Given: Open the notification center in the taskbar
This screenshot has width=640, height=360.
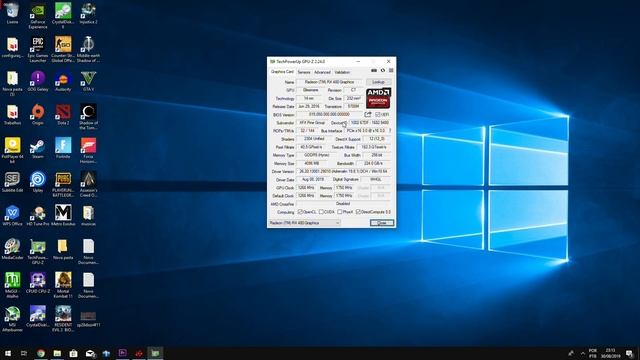Looking at the screenshot, I should pos(630,353).
